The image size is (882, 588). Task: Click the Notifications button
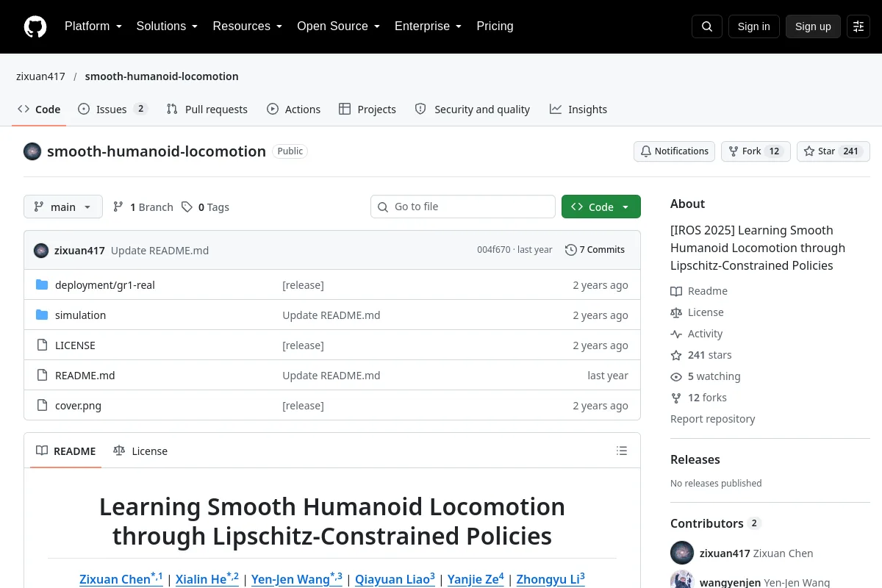click(x=674, y=151)
